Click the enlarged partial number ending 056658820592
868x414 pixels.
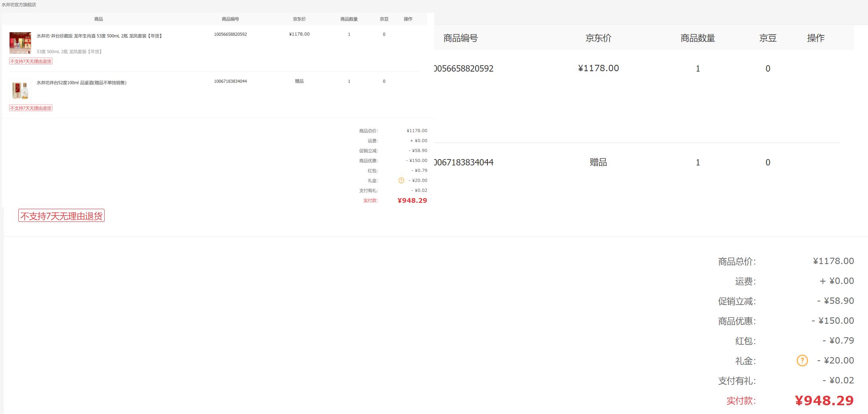coord(464,68)
